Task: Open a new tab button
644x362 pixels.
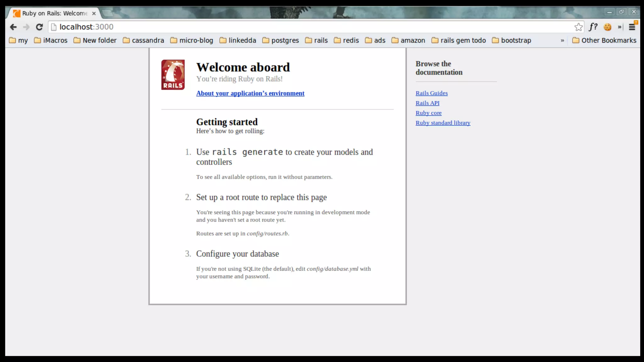Action: coord(108,13)
